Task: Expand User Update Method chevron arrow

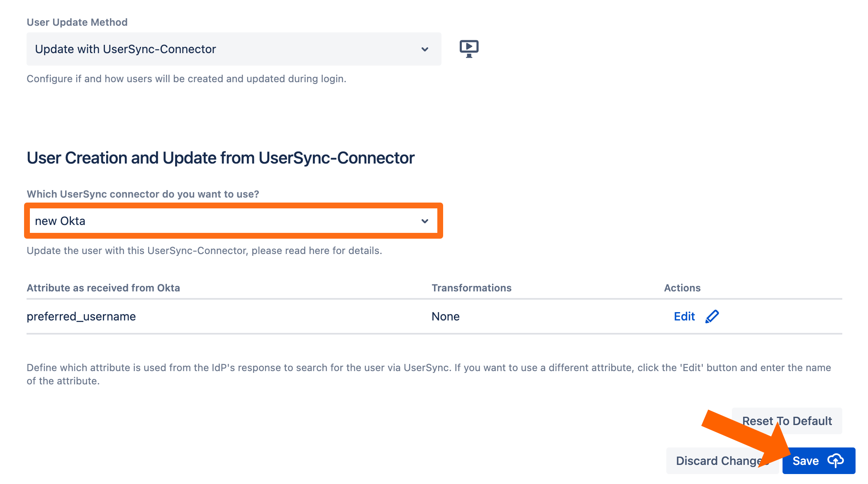Action: [424, 49]
